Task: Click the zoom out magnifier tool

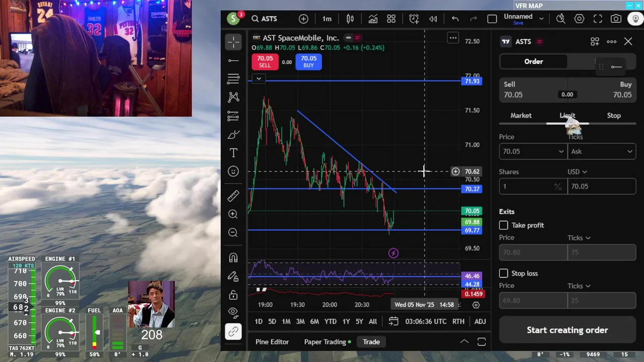Action: 233,232
